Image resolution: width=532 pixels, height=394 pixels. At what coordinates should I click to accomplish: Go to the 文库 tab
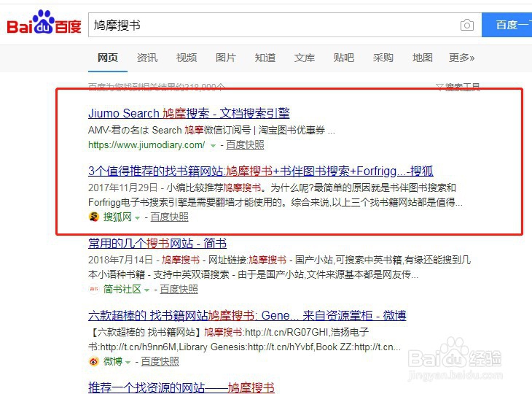pos(305,58)
